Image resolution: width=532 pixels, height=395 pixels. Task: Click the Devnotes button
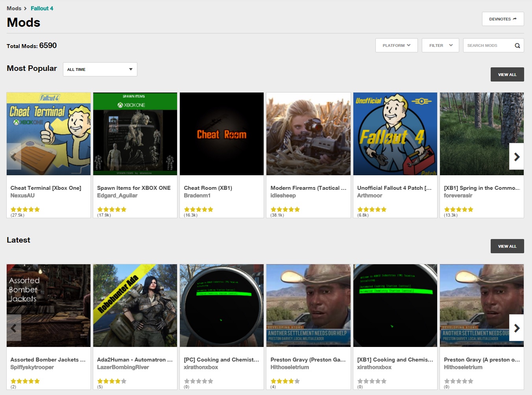pyautogui.click(x=502, y=19)
